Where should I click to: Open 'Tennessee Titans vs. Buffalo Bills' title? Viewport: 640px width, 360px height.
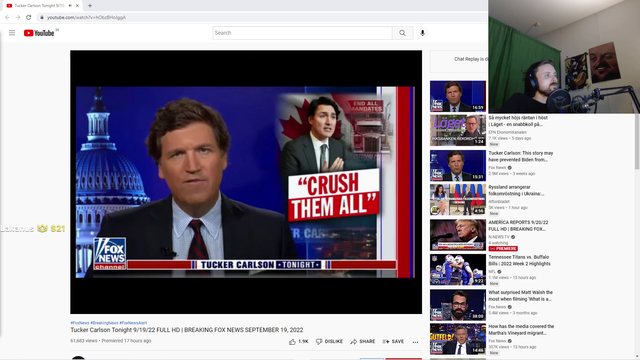[519, 260]
